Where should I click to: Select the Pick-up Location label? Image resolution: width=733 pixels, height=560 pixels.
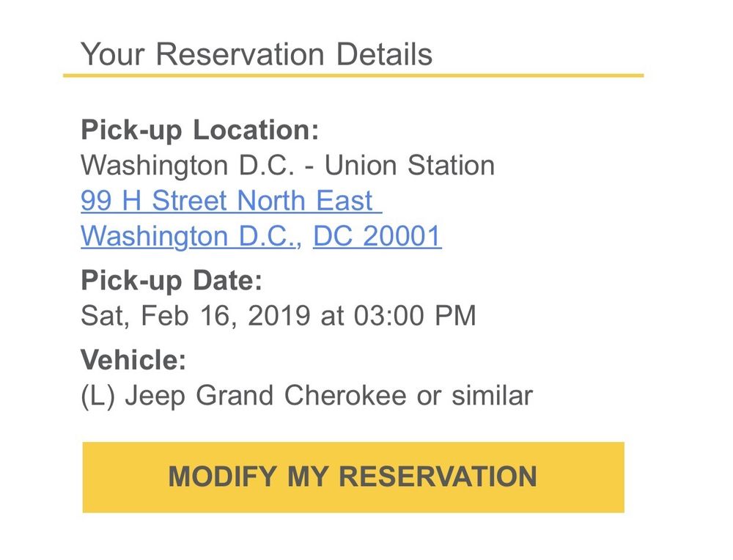pos(199,130)
